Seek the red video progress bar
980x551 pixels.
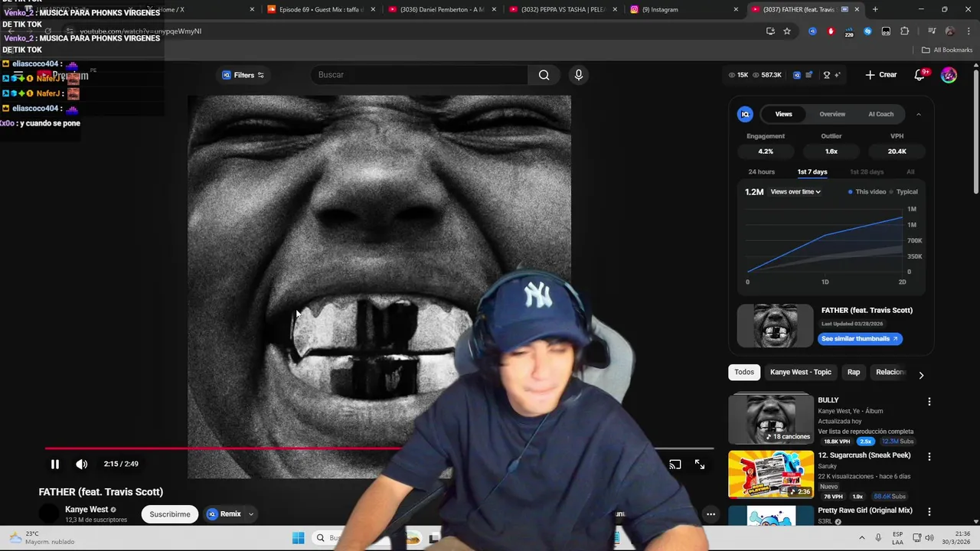pos(379,448)
